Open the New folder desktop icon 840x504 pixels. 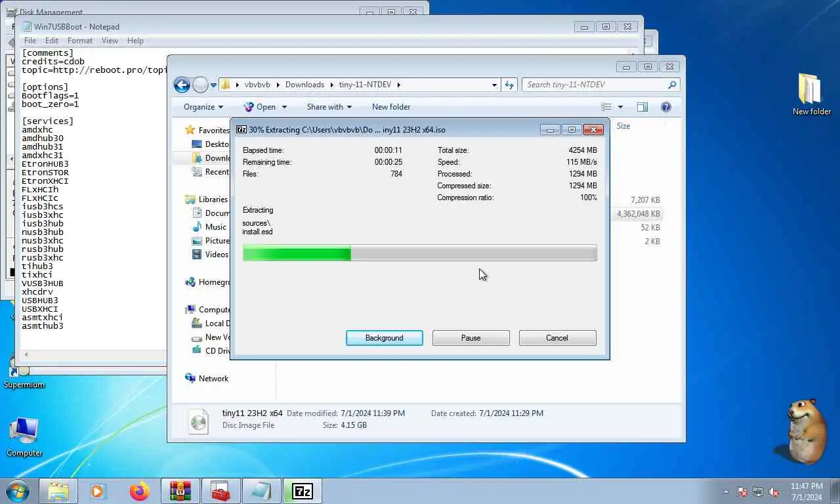click(812, 94)
